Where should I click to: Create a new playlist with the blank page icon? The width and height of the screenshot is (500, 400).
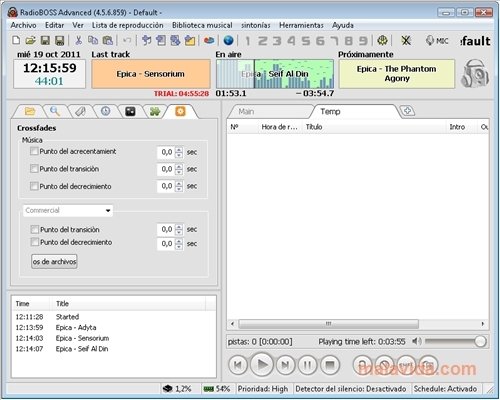tap(16, 41)
